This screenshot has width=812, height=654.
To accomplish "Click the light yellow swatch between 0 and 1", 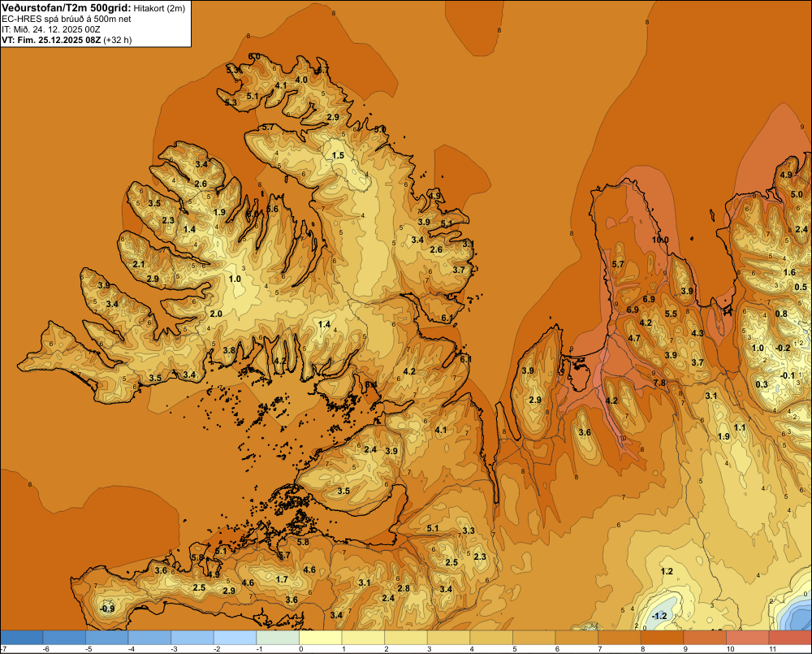I will point(321,637).
